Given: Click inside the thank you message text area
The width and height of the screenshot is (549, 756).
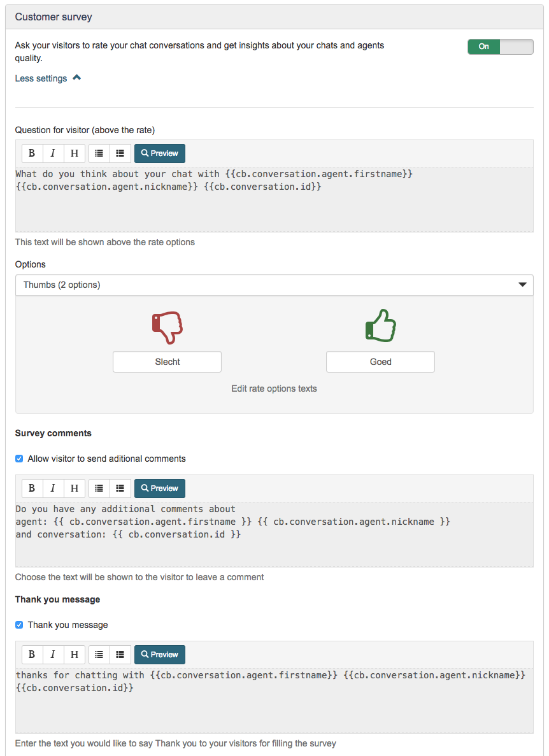Looking at the screenshot, I should [274, 694].
